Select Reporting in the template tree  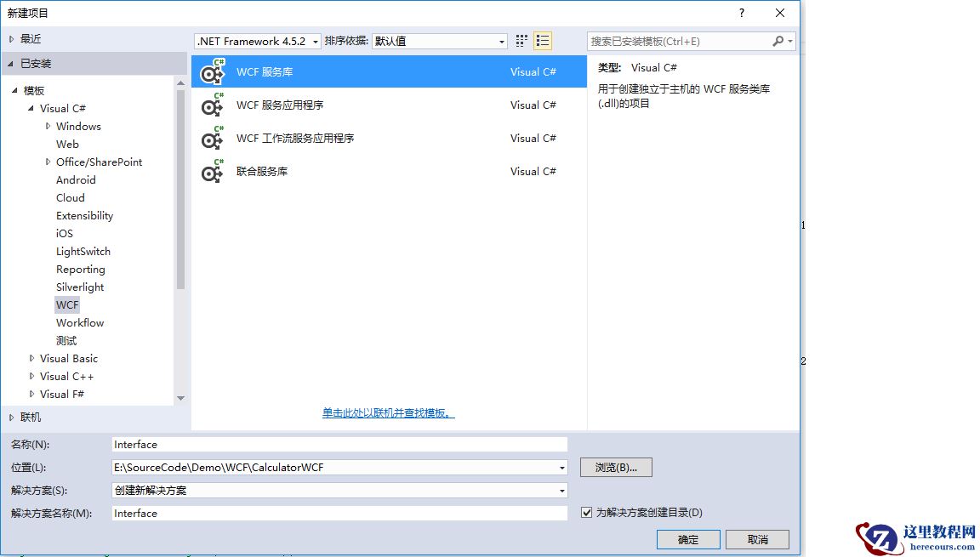point(81,270)
